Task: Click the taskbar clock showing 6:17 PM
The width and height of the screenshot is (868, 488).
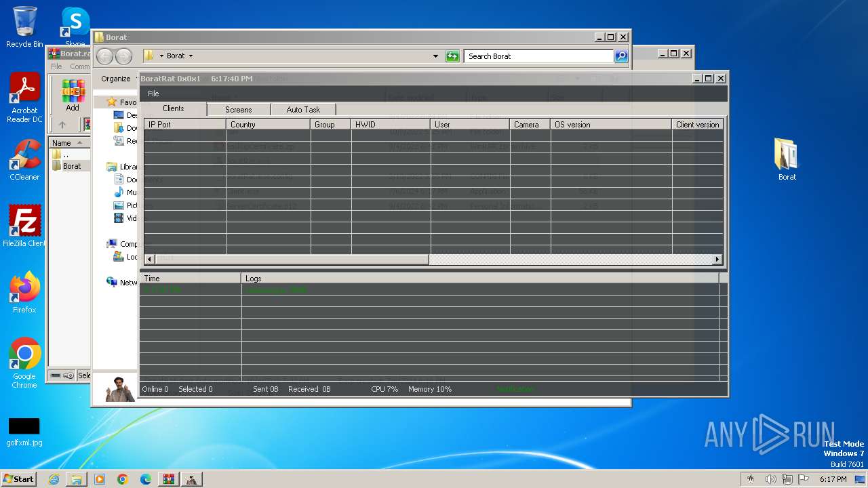Action: (x=833, y=479)
